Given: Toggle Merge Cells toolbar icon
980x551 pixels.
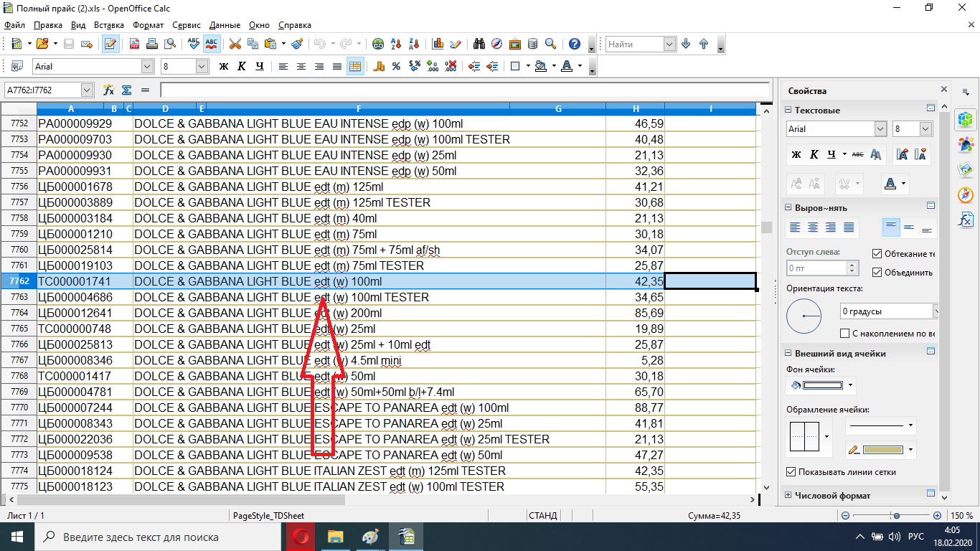Looking at the screenshot, I should coord(354,66).
